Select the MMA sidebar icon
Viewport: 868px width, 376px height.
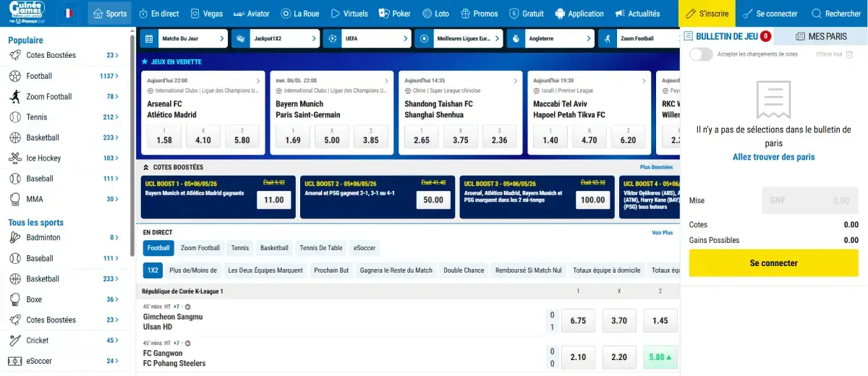[14, 199]
